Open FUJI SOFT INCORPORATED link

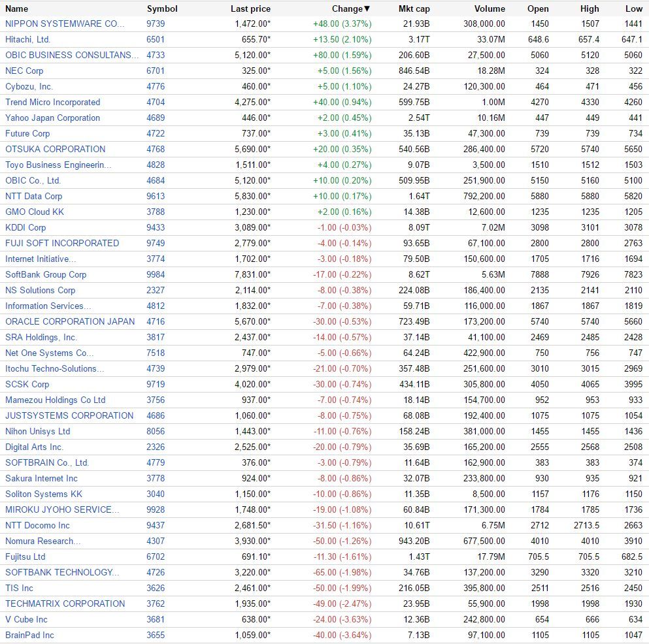[x=62, y=243]
